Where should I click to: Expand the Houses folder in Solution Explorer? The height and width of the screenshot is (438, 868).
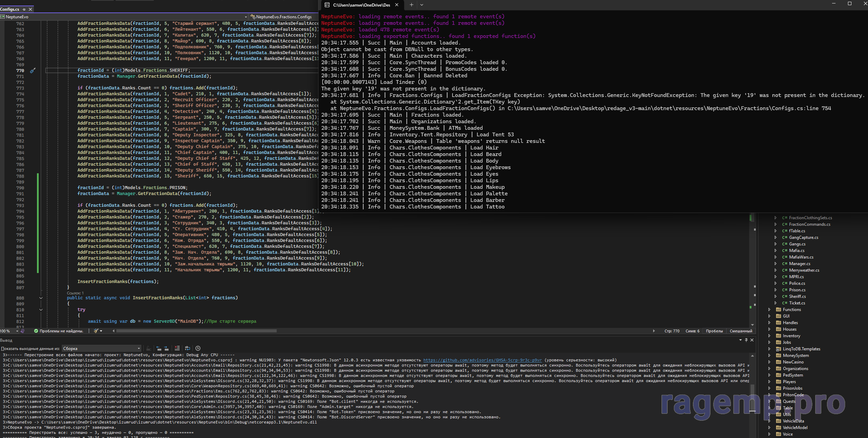(x=769, y=329)
